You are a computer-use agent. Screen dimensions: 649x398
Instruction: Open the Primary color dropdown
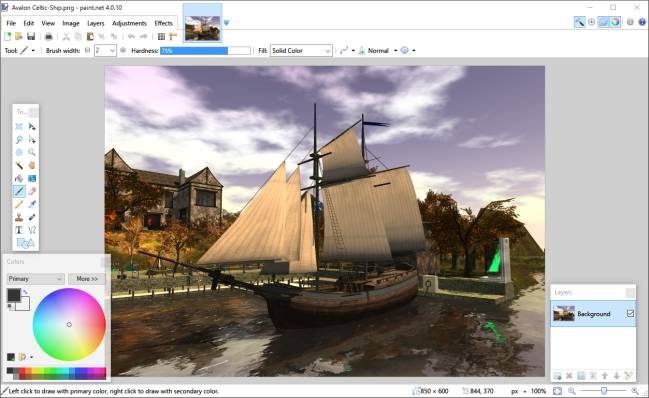pyautogui.click(x=35, y=279)
